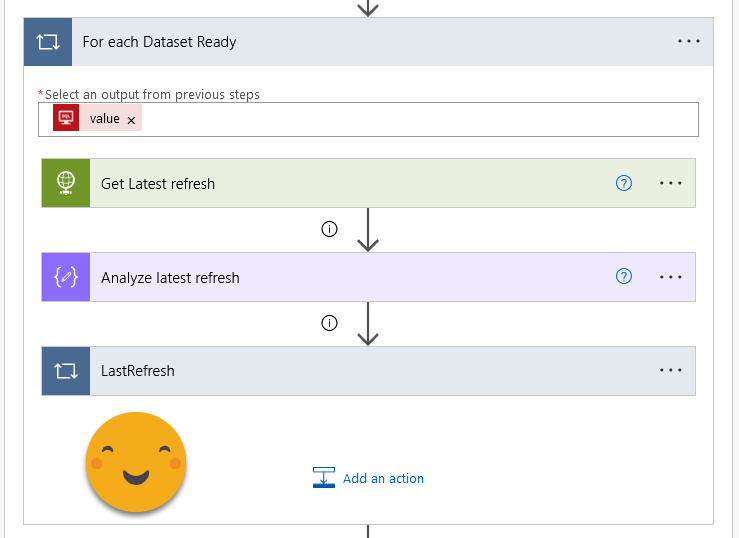Image resolution: width=739 pixels, height=538 pixels.
Task: Click the smiley face feedback button
Action: click(136, 462)
